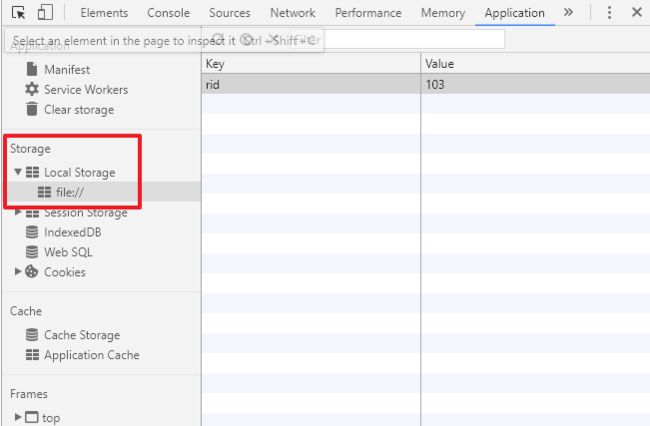Image resolution: width=650 pixels, height=426 pixels.
Task: Open the Sources tab
Action: click(x=230, y=13)
